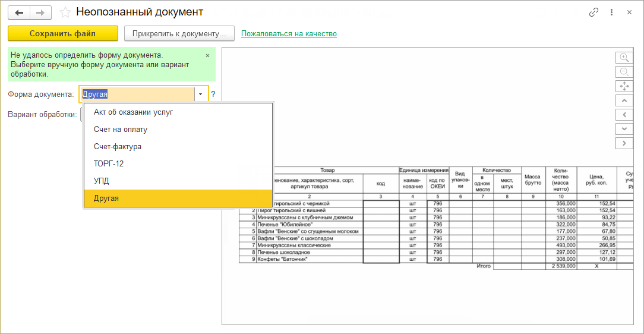Click the Товар column header in preview
The image size is (644, 334).
(x=327, y=170)
